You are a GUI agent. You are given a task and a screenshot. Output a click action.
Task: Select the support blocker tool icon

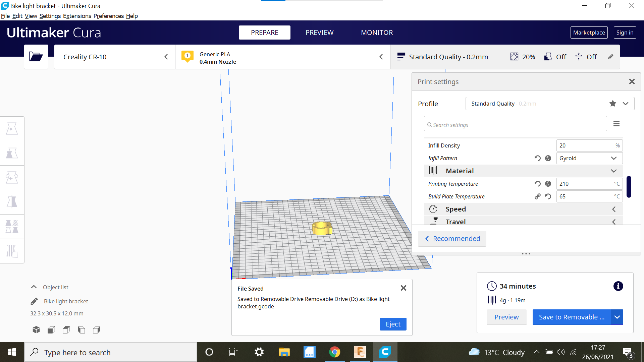12,250
